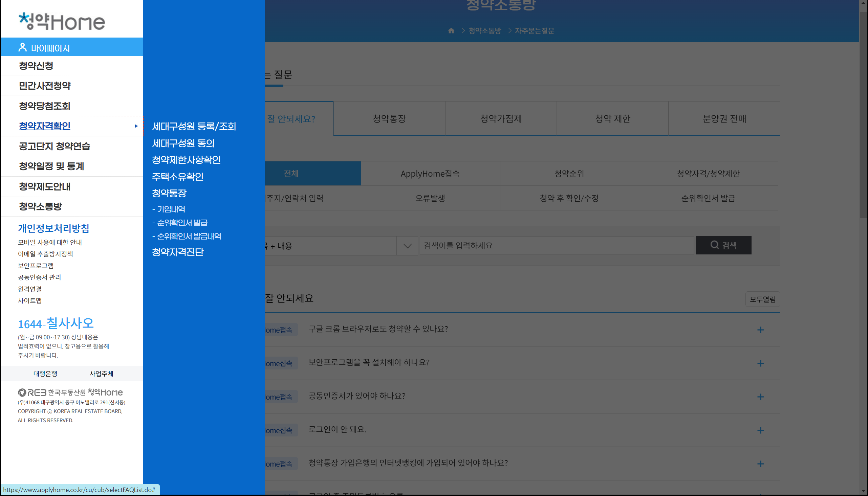868x496 pixels.
Task: Expand the internet banking question plus icon
Action: pos(760,464)
